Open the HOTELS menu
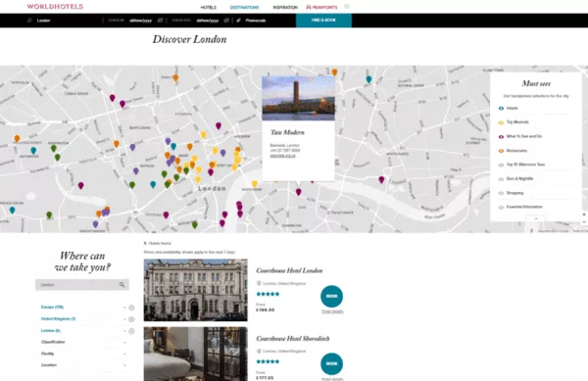 [x=208, y=7]
